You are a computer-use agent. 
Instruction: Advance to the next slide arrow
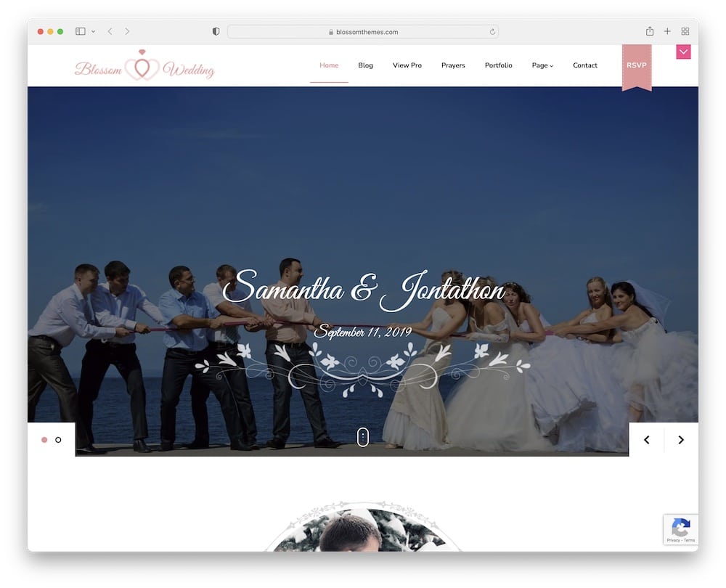click(x=681, y=440)
